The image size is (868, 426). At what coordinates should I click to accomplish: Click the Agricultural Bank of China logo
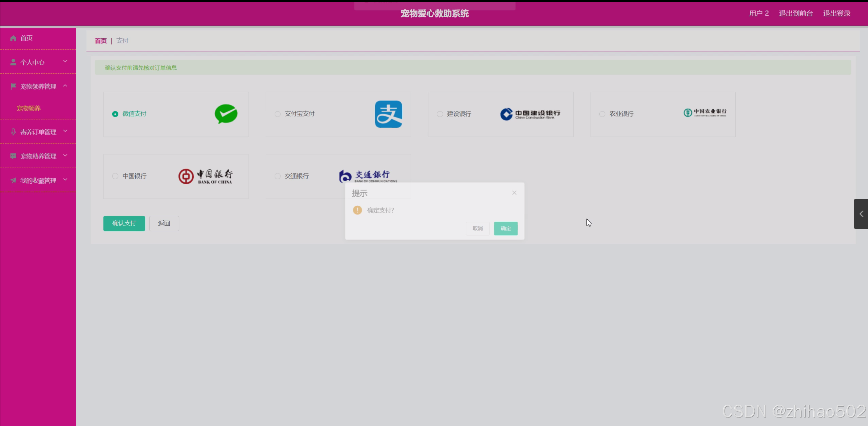705,113
